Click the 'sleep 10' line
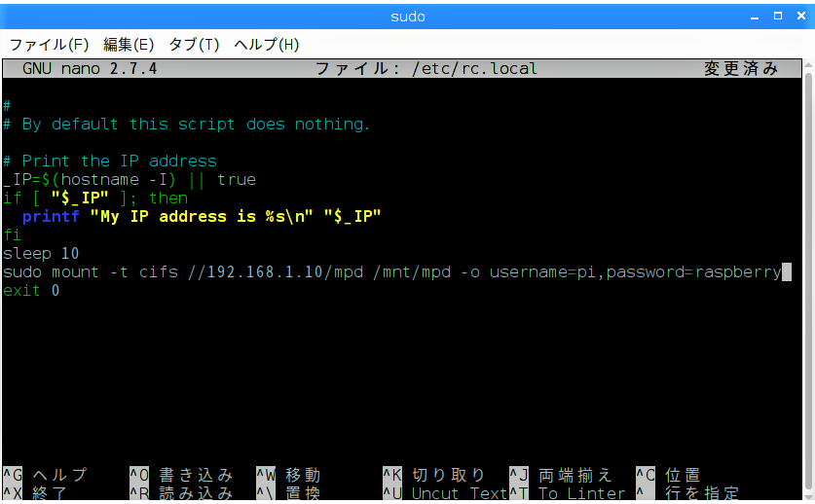 [x=41, y=254]
